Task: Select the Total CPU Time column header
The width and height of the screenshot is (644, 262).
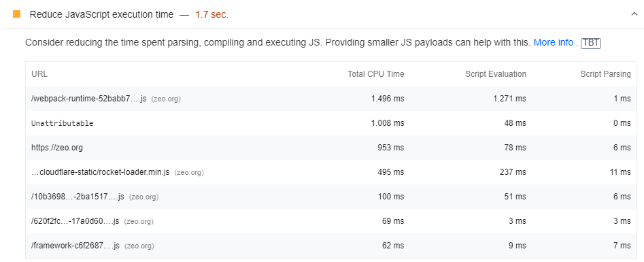Action: (376, 74)
